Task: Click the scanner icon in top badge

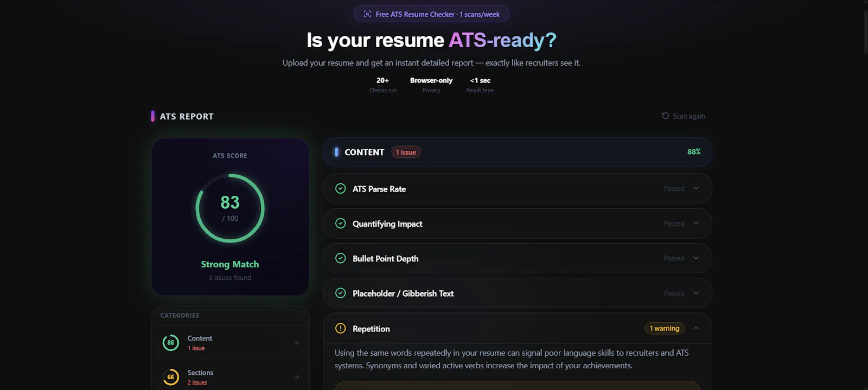Action: click(367, 14)
